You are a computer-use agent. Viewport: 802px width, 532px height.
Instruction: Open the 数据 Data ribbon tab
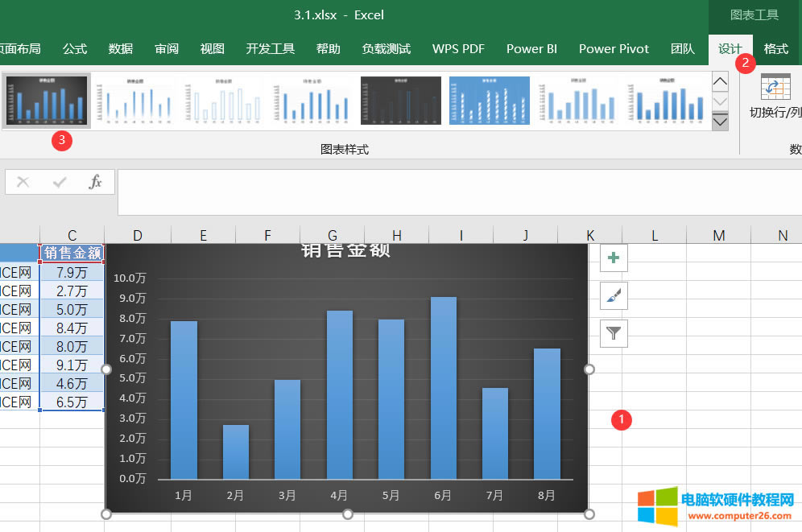pos(120,48)
